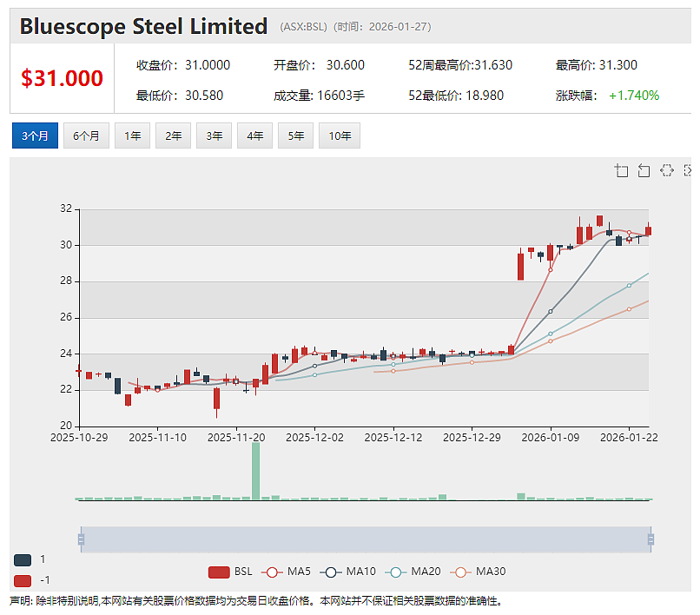This screenshot has width=700, height=615.
Task: Switch to the 3年 time range
Action: tap(214, 136)
